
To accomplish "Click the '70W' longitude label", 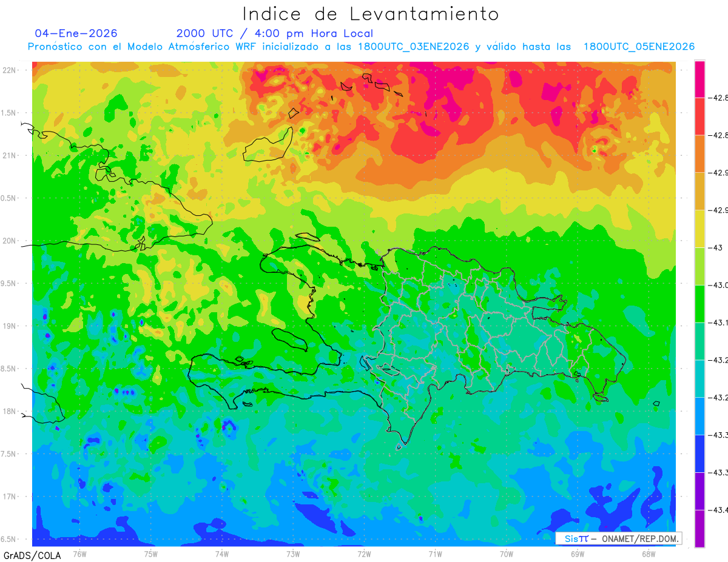I will click(507, 554).
